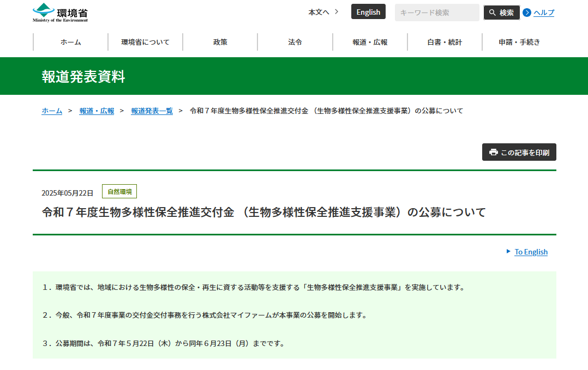588x370 pixels.
Task: Expand the 法令 navigation menu
Action: pyautogui.click(x=295, y=42)
